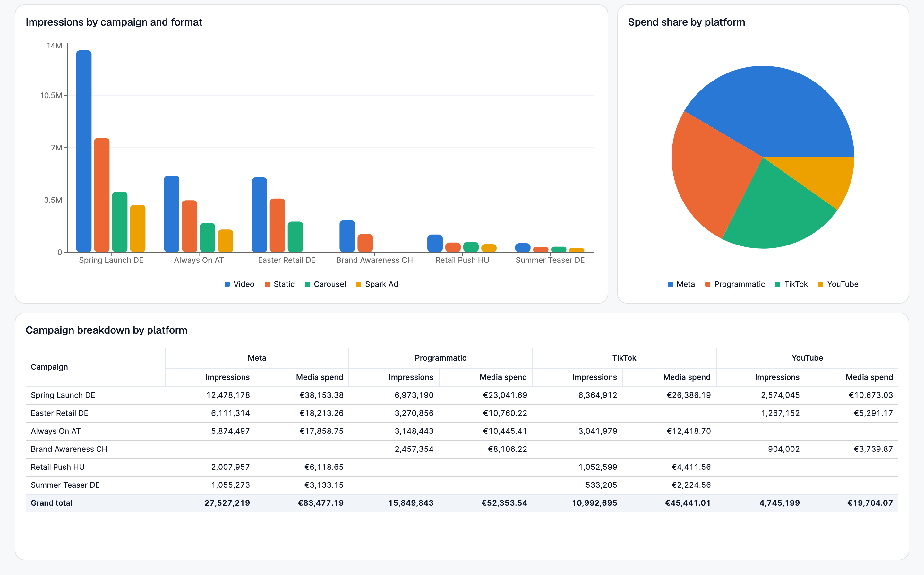Click the Easter Retail DE Carousel bar

(295, 236)
